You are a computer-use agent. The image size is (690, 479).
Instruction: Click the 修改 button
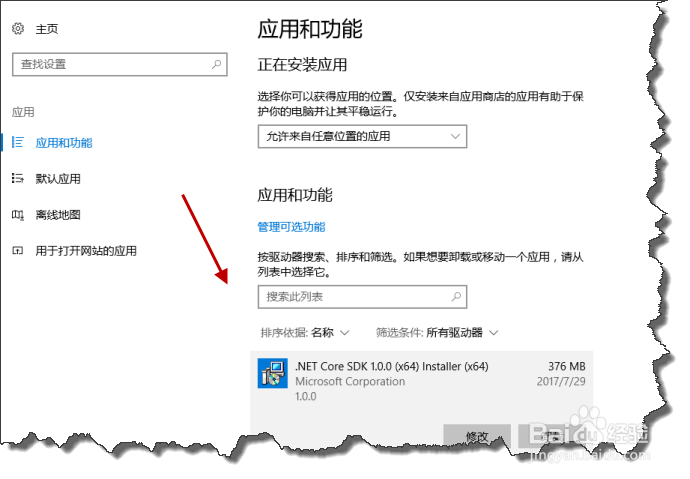tap(477, 436)
